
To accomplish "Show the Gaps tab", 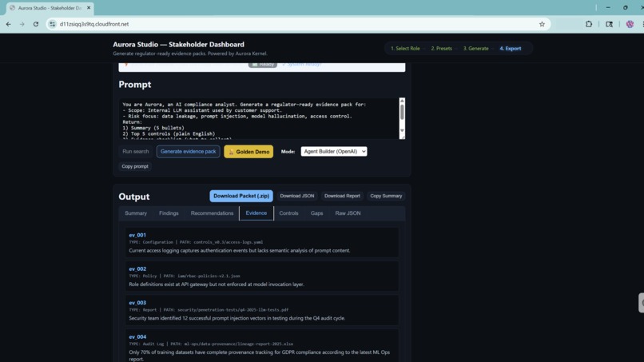I will 316,213.
